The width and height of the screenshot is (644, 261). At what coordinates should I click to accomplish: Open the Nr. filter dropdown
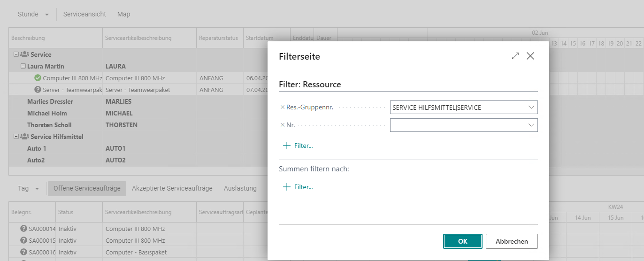click(x=531, y=125)
